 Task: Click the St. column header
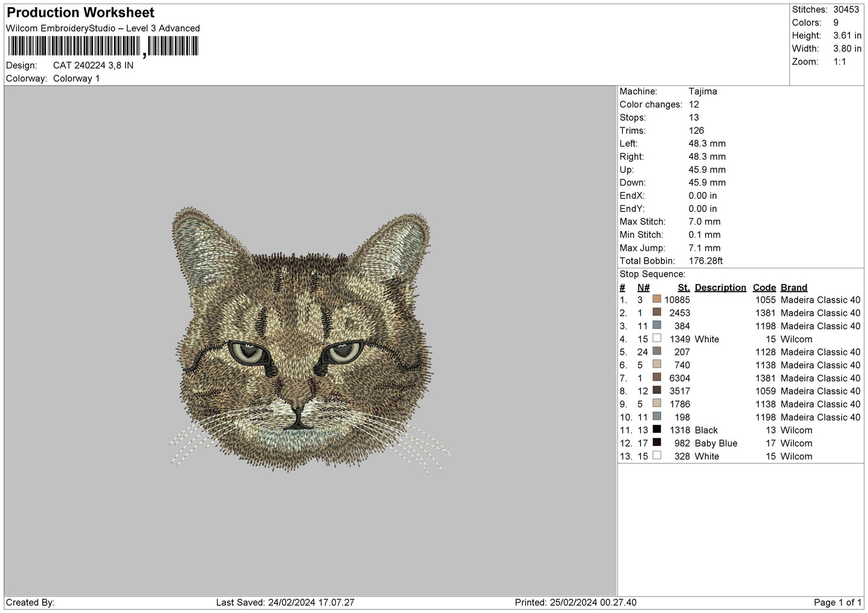tap(684, 288)
